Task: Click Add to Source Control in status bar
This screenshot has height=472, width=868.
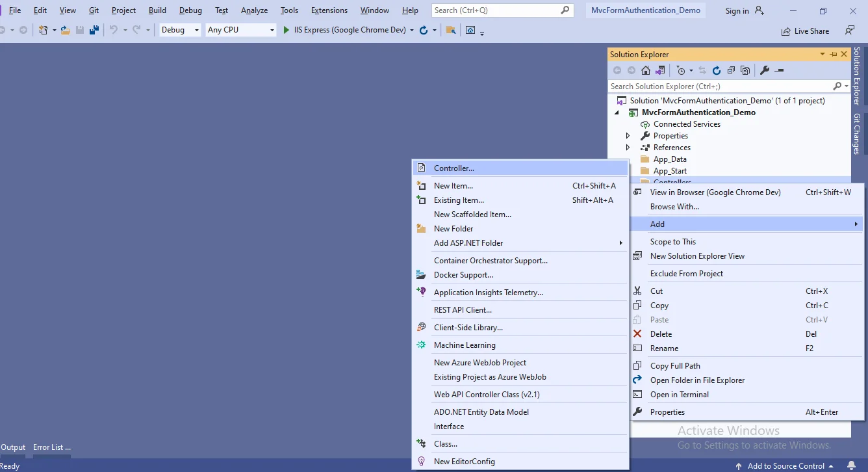Action: 785,465
